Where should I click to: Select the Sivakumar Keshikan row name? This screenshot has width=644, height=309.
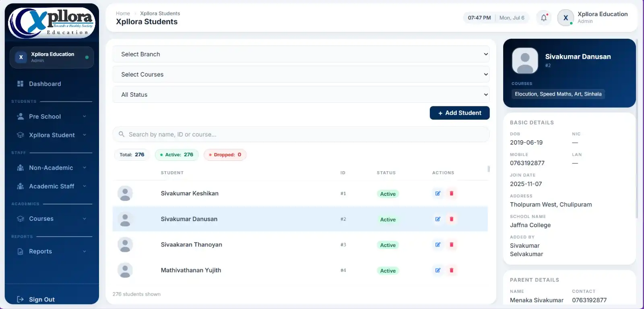[x=190, y=193]
